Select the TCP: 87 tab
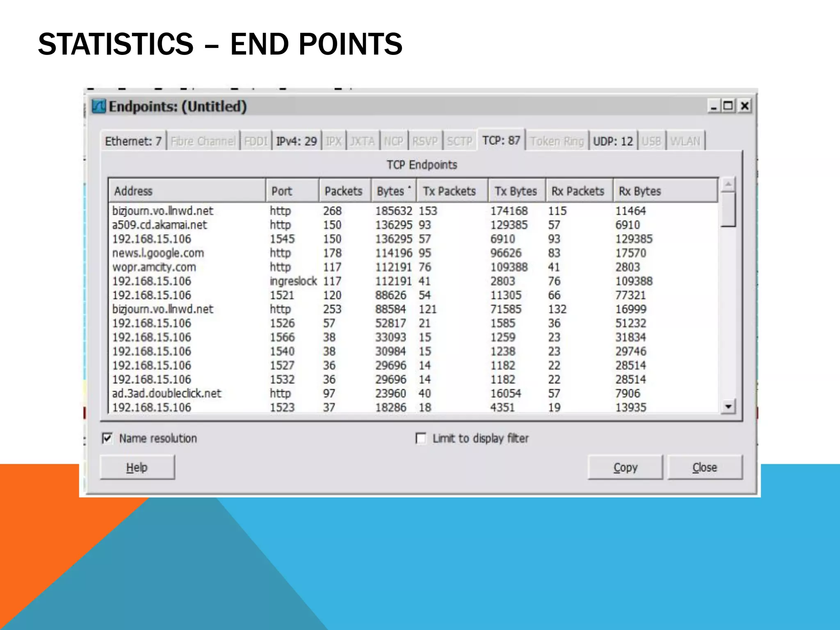This screenshot has width=840, height=630. click(x=501, y=140)
